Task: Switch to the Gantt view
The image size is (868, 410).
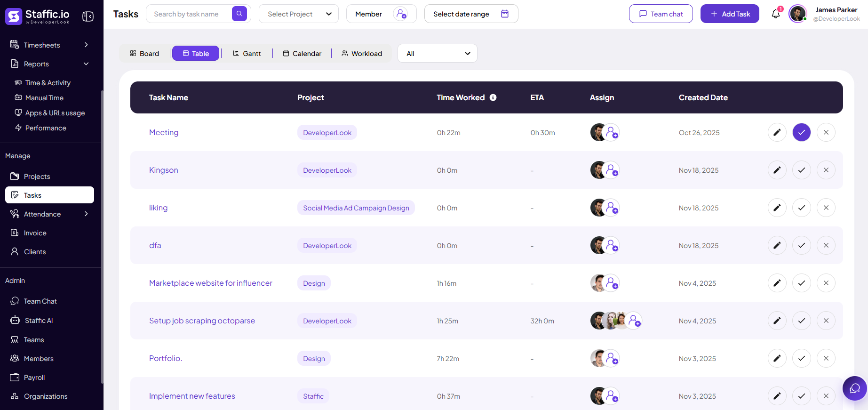Action: (247, 53)
